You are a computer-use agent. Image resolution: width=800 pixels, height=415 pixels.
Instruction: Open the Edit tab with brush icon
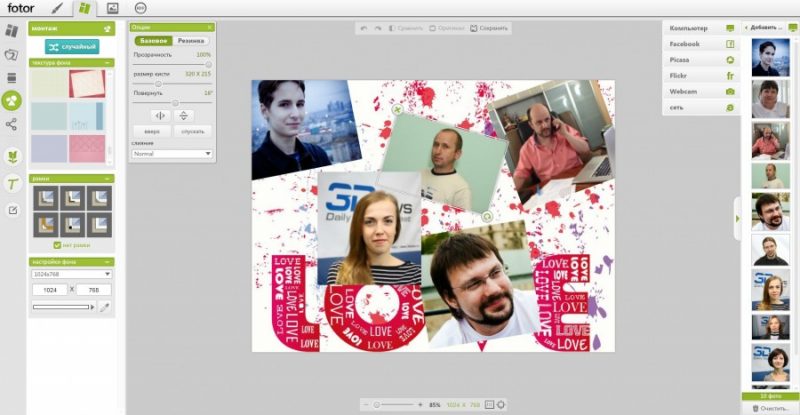click(57, 8)
